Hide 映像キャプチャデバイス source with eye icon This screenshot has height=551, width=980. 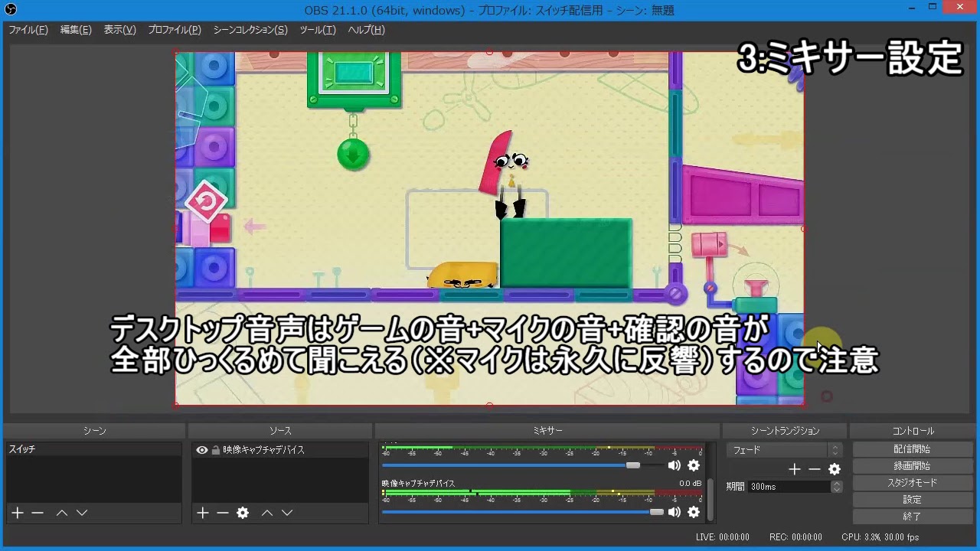click(x=202, y=450)
